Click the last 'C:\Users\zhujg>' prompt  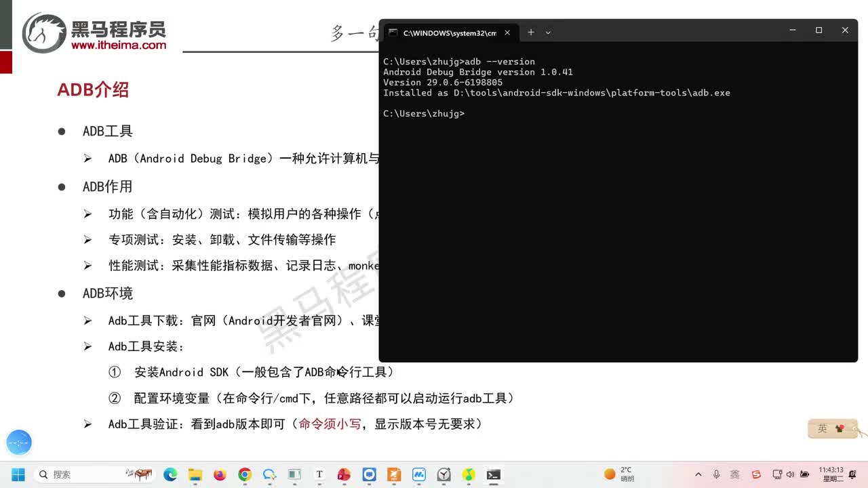pos(424,113)
